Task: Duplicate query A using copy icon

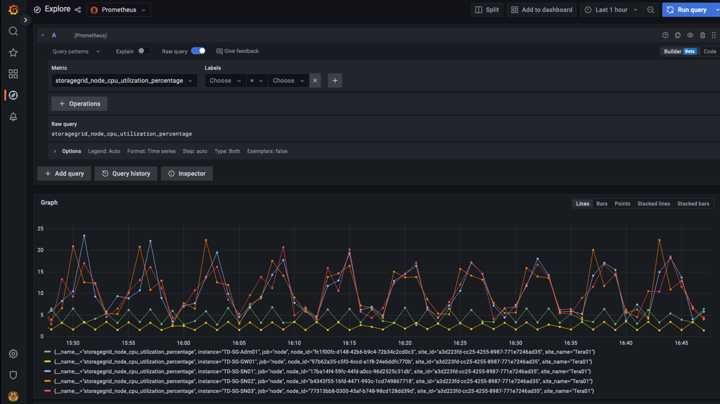Action: [x=678, y=35]
